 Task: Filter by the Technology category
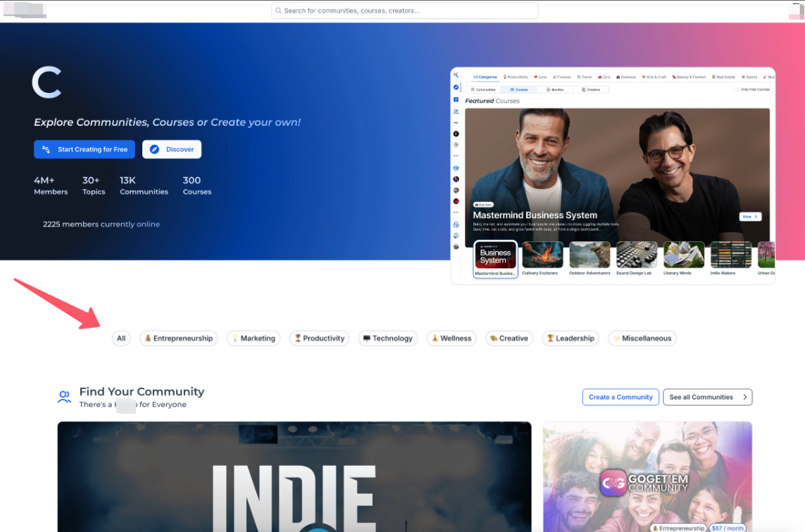(x=387, y=338)
